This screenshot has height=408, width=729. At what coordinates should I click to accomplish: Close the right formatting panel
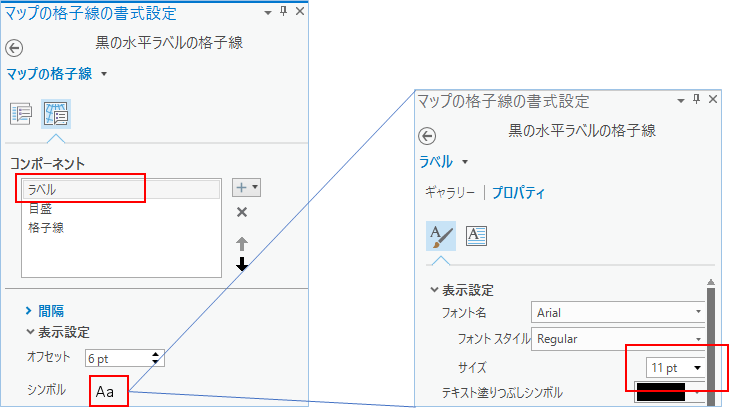point(713,99)
